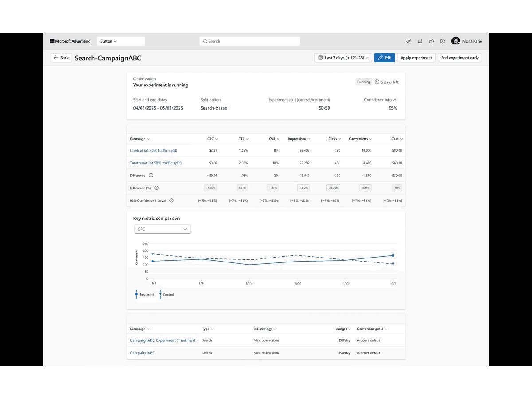The height and width of the screenshot is (399, 532).
Task: Click the -38.36% clicks difference badge
Action: coord(333,188)
